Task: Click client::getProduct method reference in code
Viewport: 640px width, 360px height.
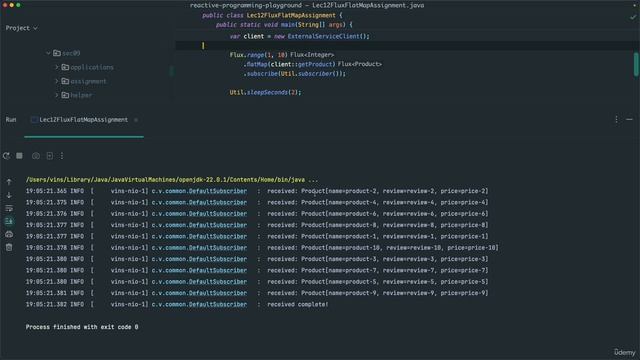Action: 302,64
